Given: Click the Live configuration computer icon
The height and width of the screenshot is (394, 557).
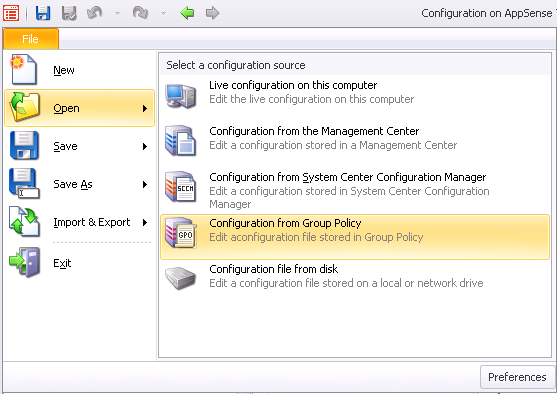Looking at the screenshot, I should tap(180, 96).
